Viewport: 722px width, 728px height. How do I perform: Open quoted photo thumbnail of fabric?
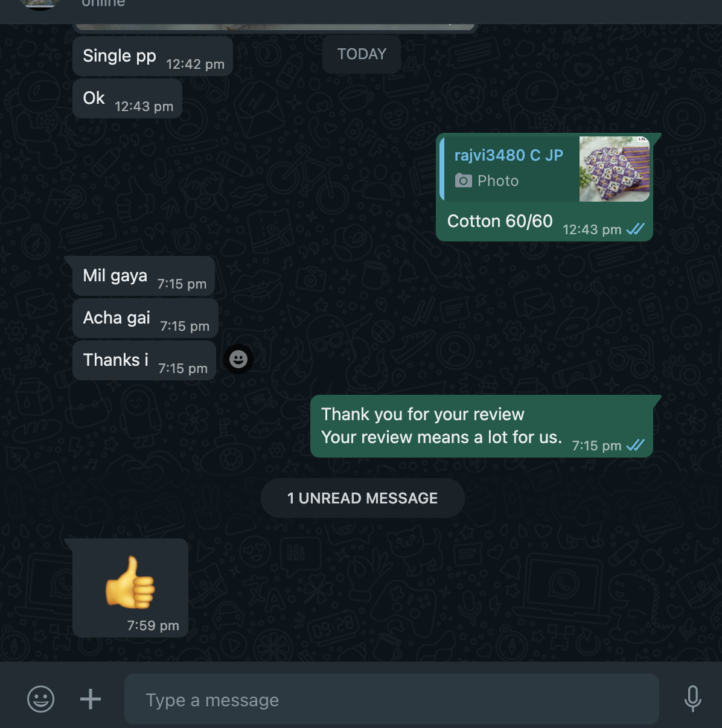coord(614,169)
